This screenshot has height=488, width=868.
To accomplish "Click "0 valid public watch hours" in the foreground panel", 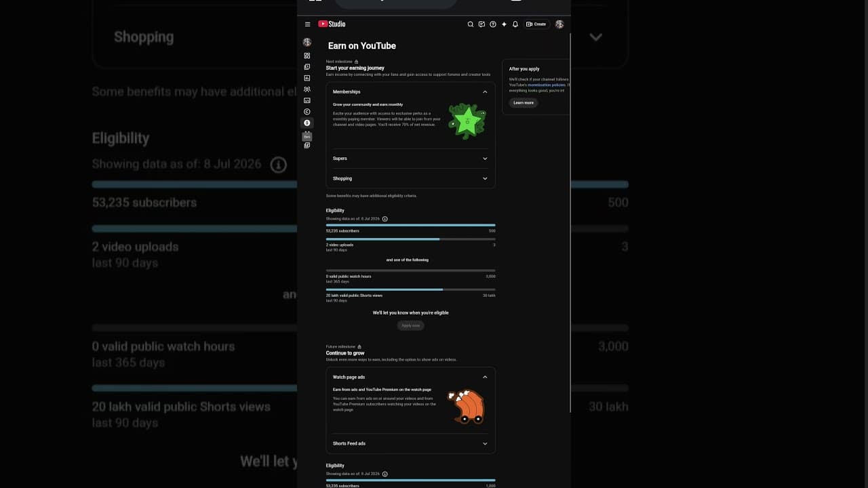I will [349, 277].
